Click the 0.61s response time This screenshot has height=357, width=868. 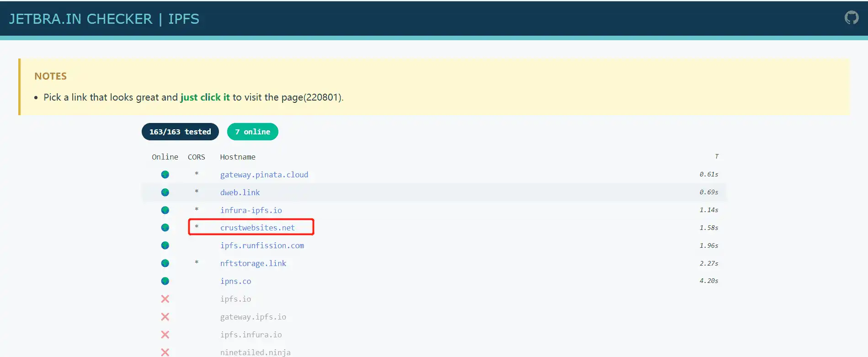709,174
